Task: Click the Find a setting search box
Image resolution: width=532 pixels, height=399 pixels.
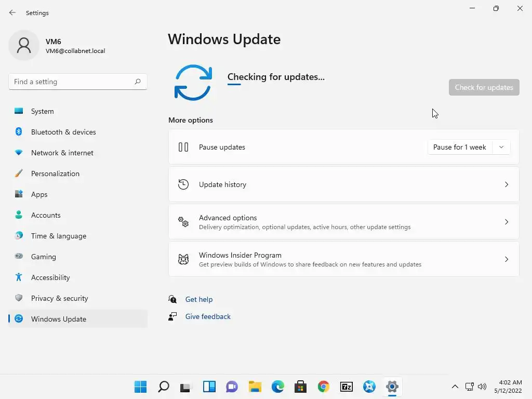Action: [x=78, y=82]
